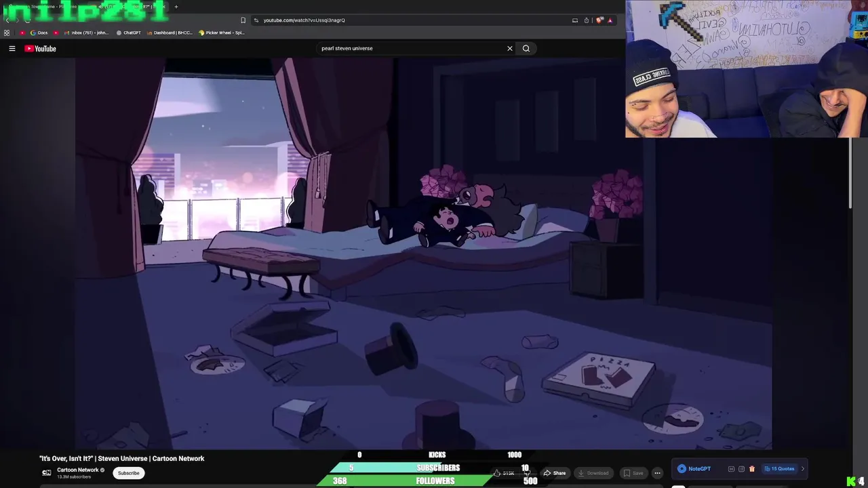Open the Picker Wheel bookmark
The height and width of the screenshot is (488, 868).
pyautogui.click(x=222, y=33)
